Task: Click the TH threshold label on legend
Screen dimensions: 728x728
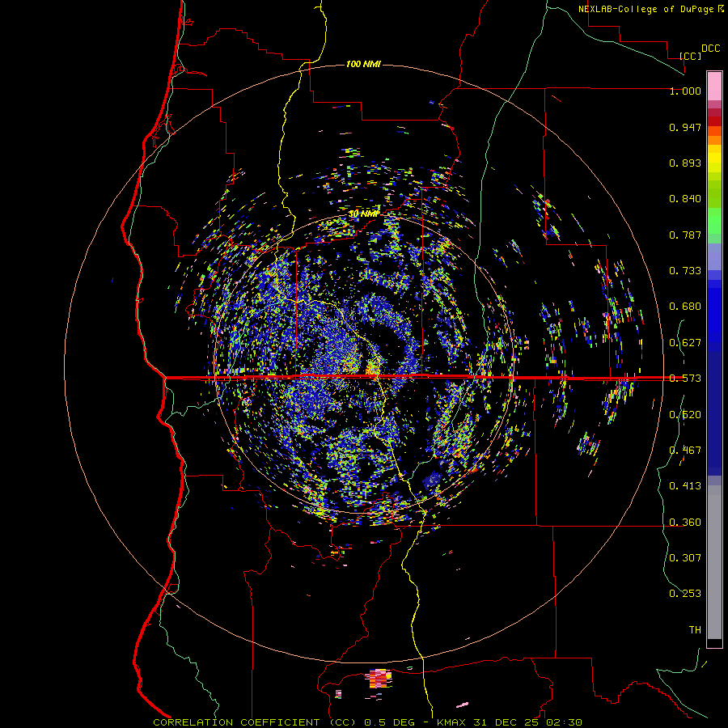Action: pyautogui.click(x=695, y=630)
